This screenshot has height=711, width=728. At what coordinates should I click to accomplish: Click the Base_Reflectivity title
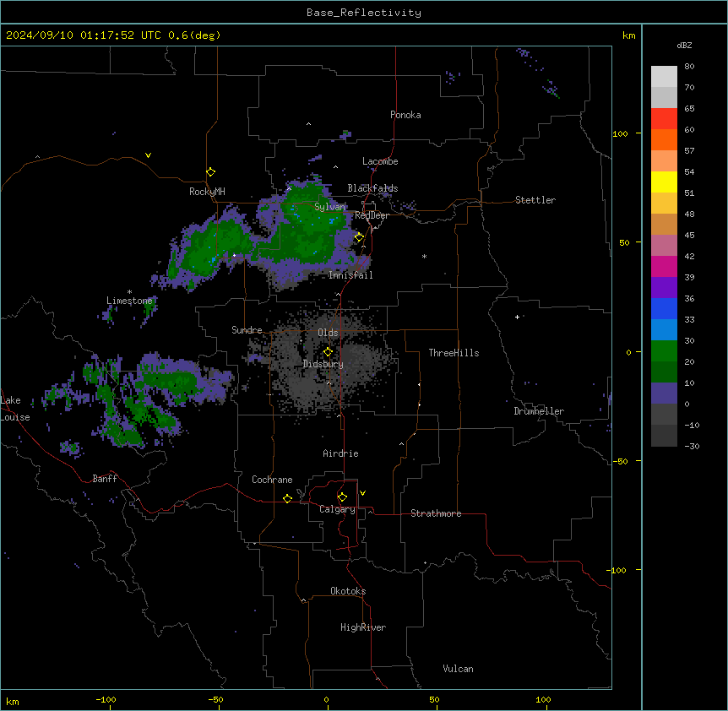364,13
